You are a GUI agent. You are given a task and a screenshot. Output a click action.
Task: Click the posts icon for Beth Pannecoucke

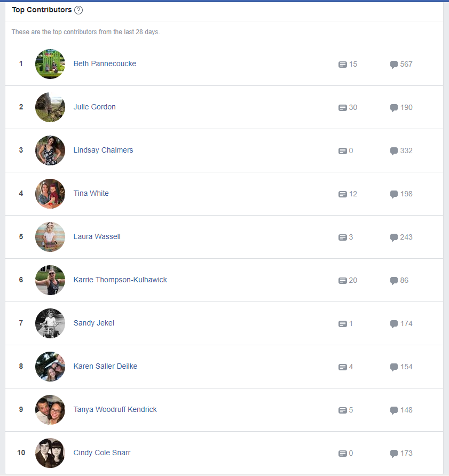[x=343, y=65]
